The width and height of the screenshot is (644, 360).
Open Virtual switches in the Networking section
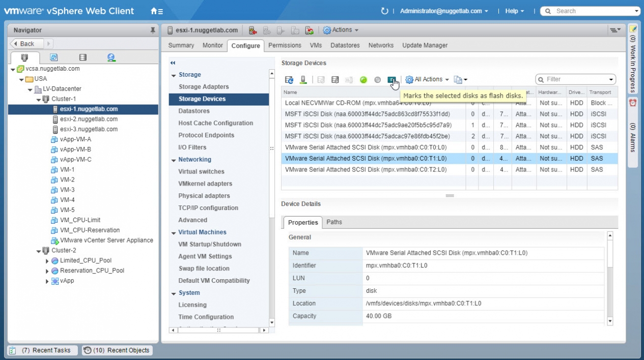coord(201,172)
